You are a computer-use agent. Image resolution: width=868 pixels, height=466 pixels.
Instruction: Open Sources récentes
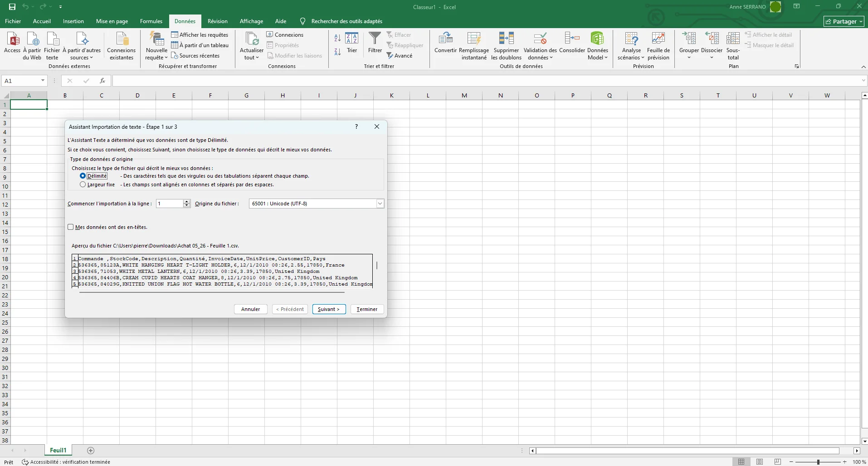pyautogui.click(x=195, y=56)
